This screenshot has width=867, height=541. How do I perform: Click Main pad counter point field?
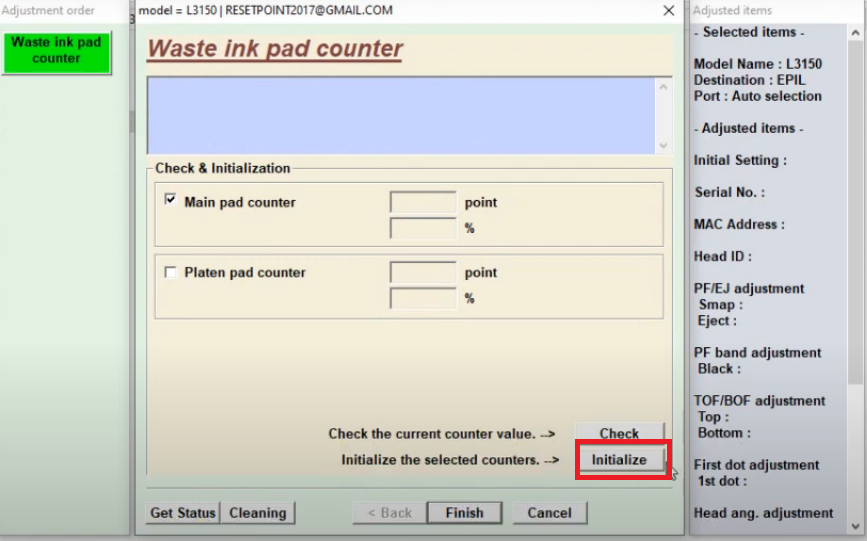[422, 203]
